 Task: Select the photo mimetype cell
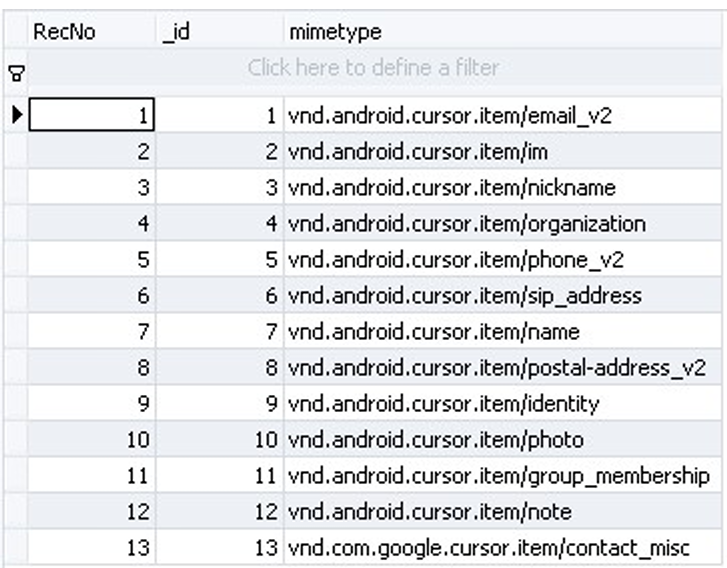coord(435,440)
